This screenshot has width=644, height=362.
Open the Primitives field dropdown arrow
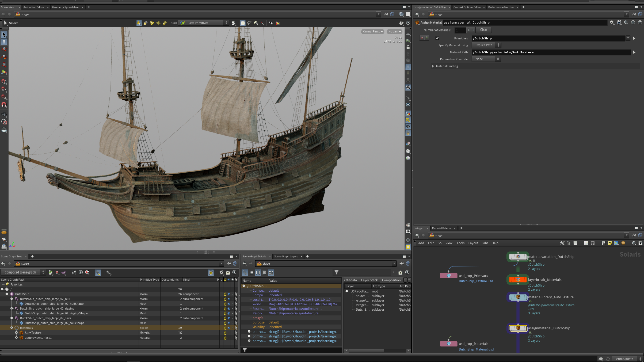[628, 38]
